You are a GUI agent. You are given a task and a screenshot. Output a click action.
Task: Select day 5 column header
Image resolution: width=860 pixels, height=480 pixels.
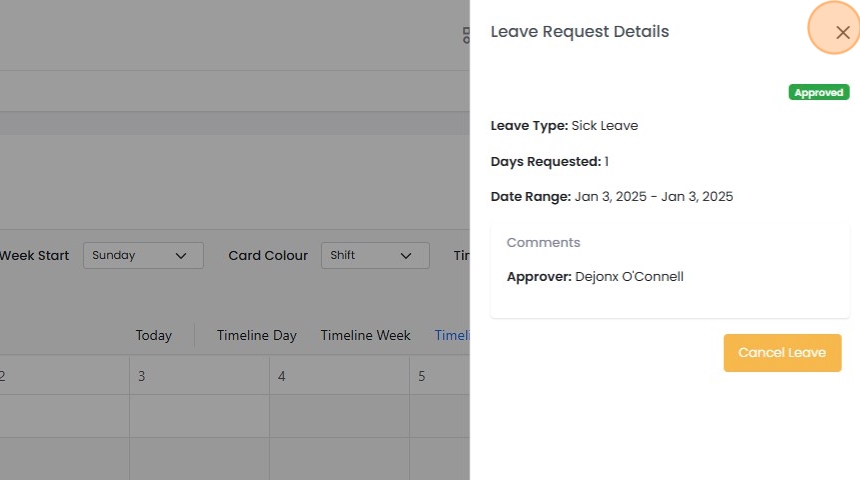(x=422, y=376)
